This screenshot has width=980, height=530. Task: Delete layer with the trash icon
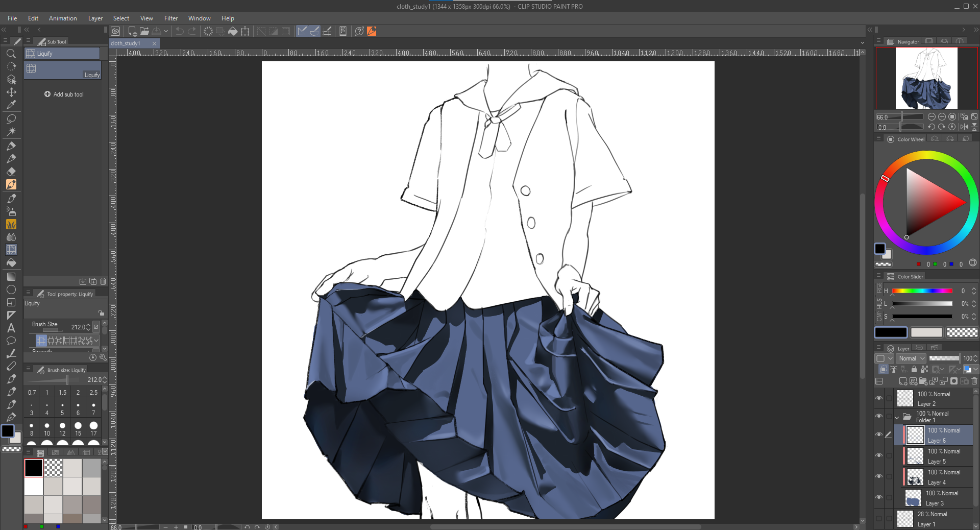(x=974, y=381)
